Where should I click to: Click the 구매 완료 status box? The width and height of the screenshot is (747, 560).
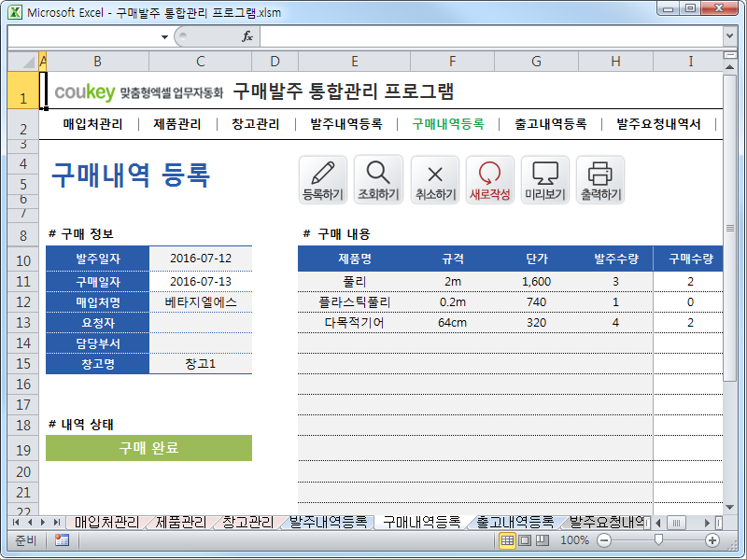(148, 448)
